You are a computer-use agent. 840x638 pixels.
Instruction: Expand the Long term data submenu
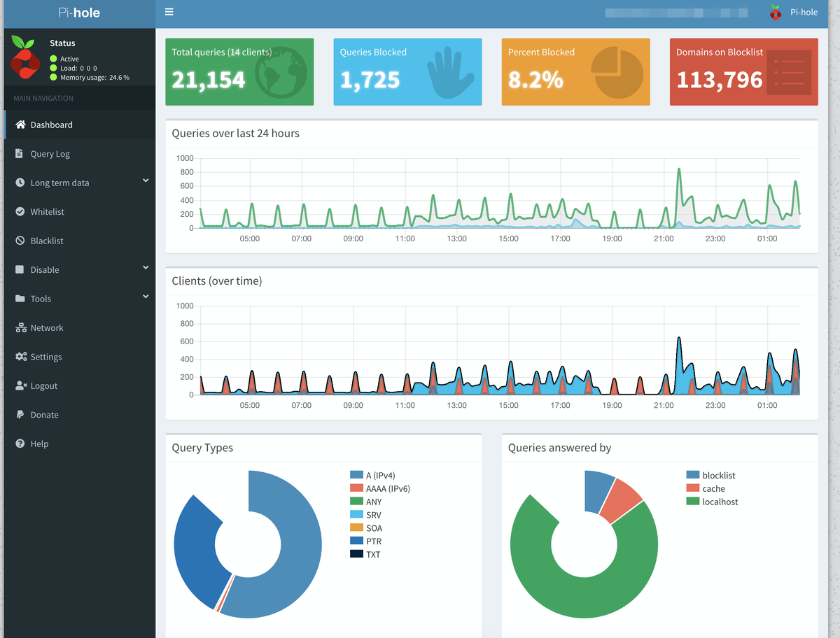[80, 183]
